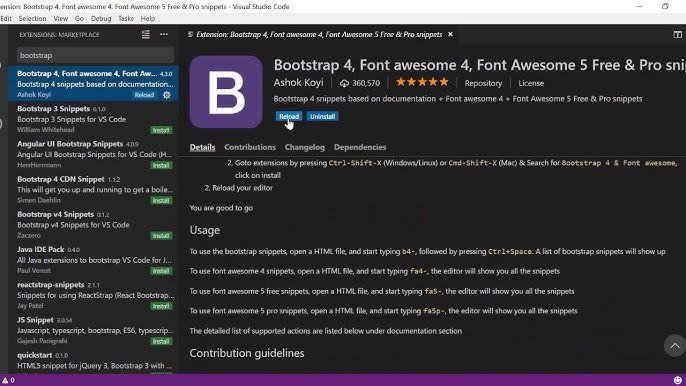Click the fa5p- snippet prefix text
The image size is (686, 386).
(434, 311)
